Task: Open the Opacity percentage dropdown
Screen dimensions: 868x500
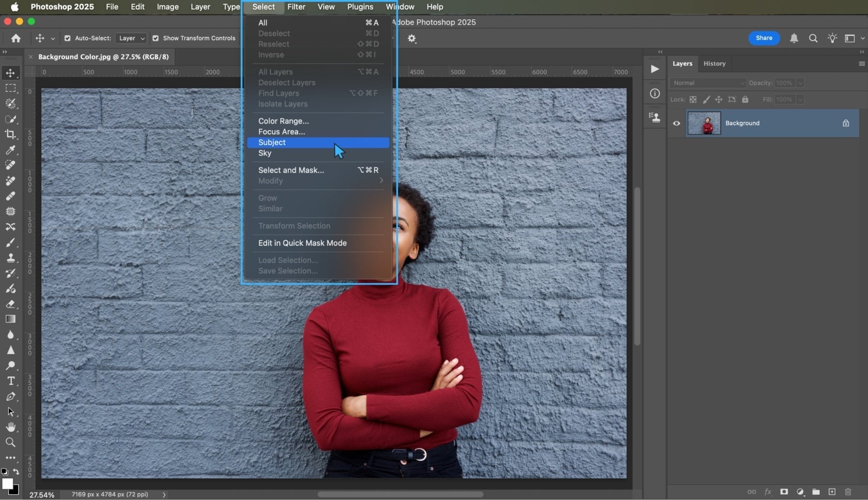Action: (x=800, y=83)
